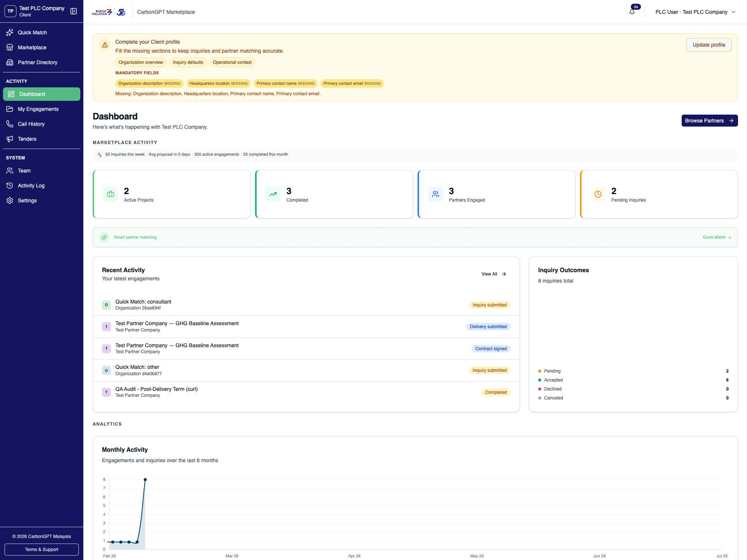Image resolution: width=747 pixels, height=560 pixels.
Task: Click the Delivery submitted status badge
Action: point(488,327)
